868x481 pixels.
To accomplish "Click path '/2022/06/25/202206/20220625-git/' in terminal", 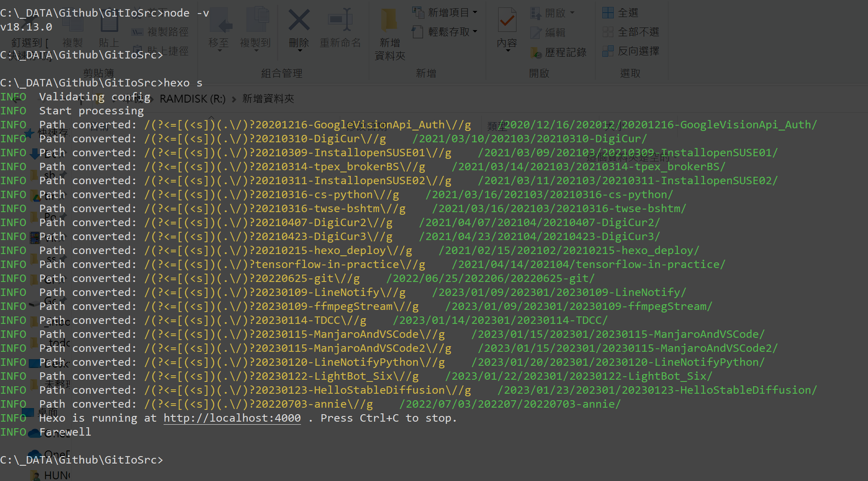I will (491, 278).
